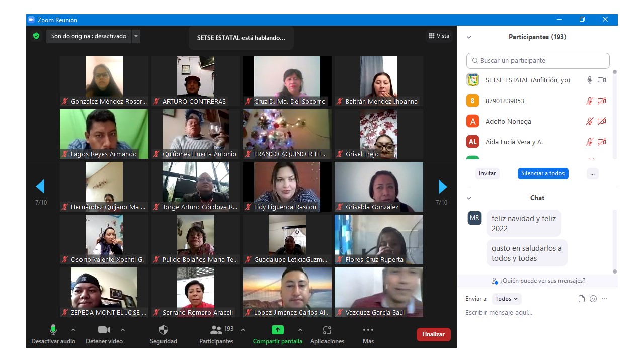Image resolution: width=644 pixels, height=362 pixels.
Task: Expand audio options arrow next to microphone
Action: click(73, 330)
